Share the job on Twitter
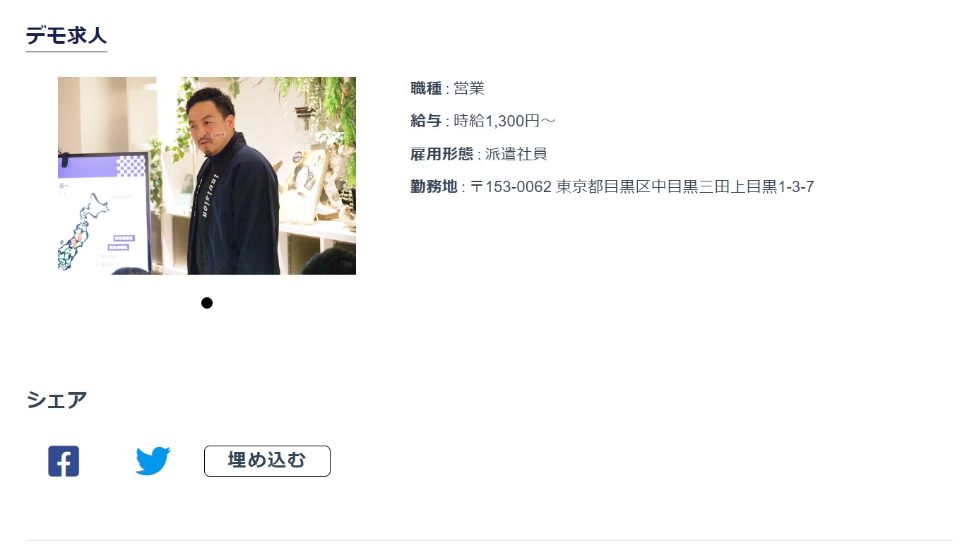 [153, 461]
